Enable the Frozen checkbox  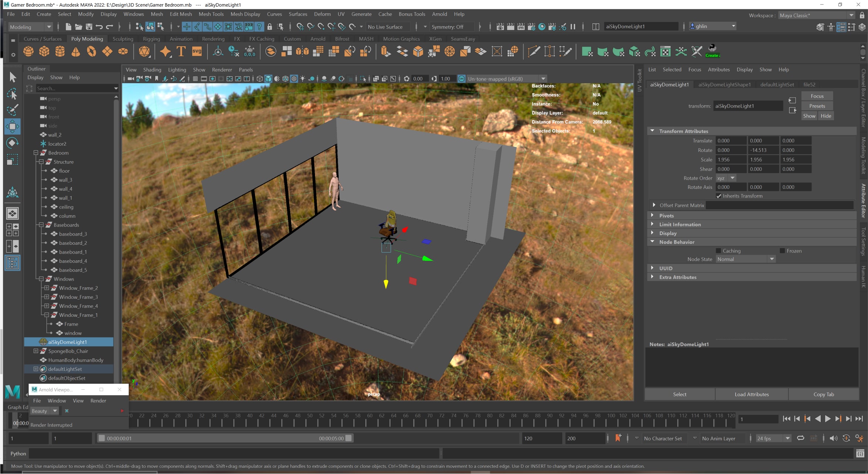click(x=782, y=251)
